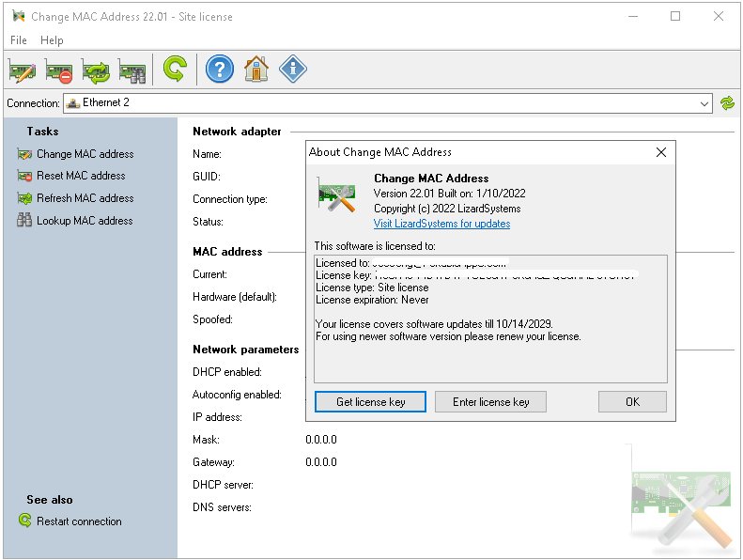Refresh connection list with green arrows icon

click(727, 103)
